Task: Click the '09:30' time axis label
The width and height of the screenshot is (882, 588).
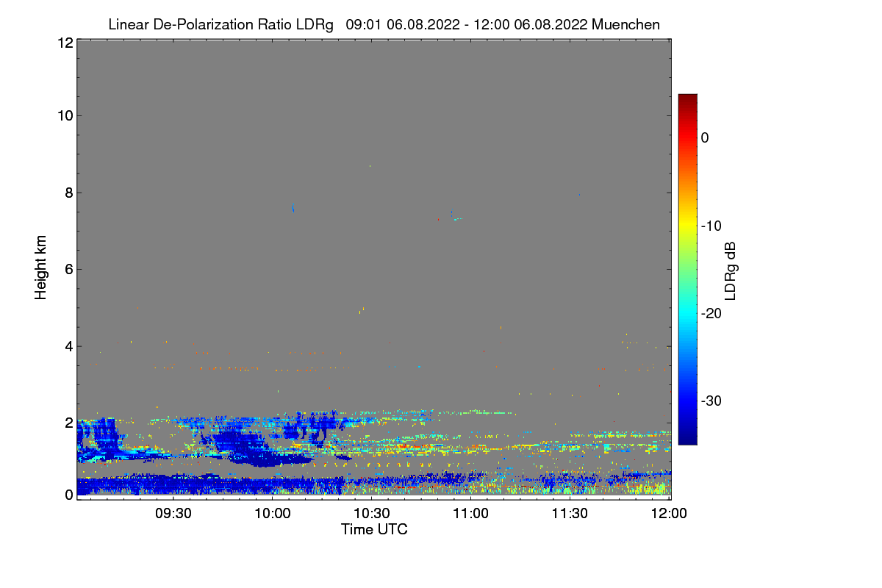Action: [173, 513]
